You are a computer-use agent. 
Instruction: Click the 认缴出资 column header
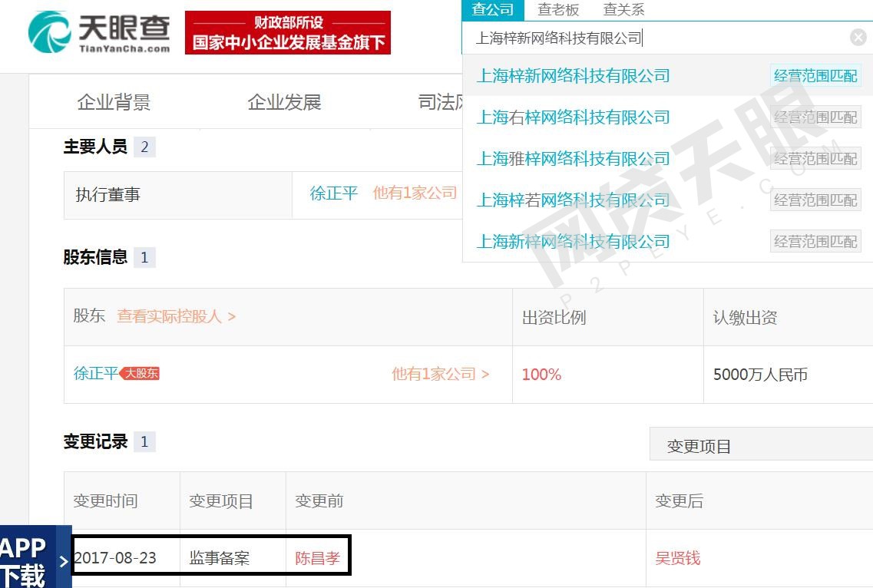click(745, 317)
